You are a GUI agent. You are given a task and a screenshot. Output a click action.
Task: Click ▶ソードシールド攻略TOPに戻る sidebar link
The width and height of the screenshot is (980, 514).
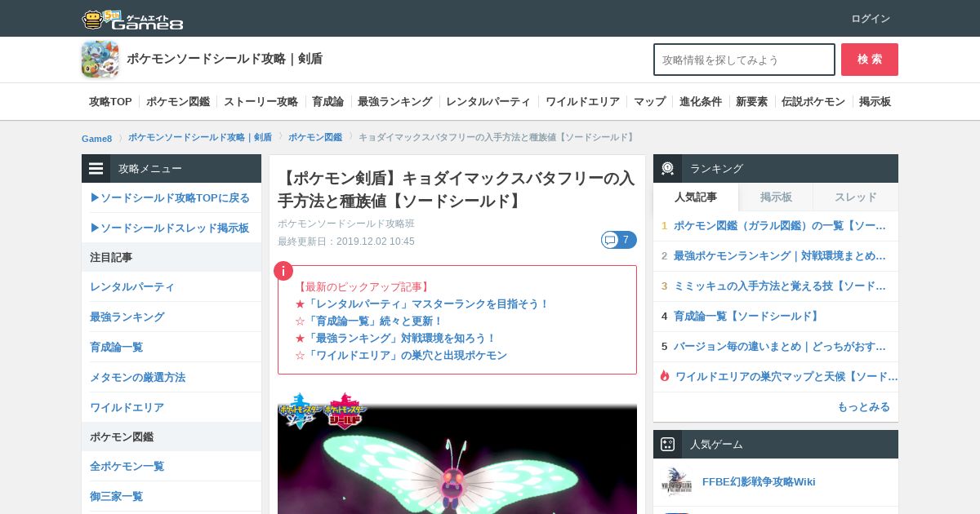tap(170, 198)
